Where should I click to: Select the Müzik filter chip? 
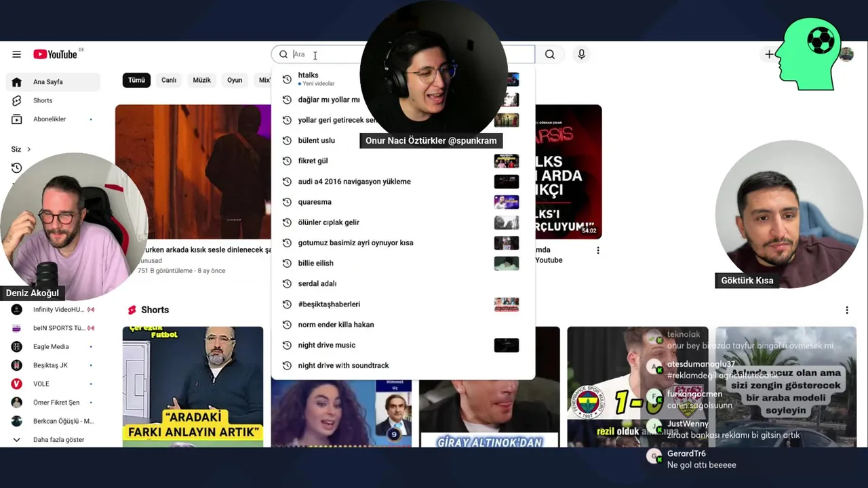(x=202, y=80)
